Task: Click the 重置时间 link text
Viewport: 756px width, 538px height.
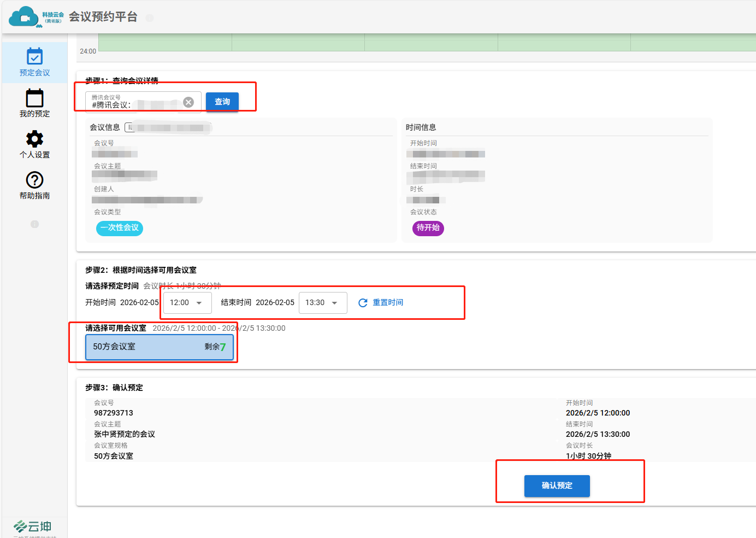Action: [388, 303]
